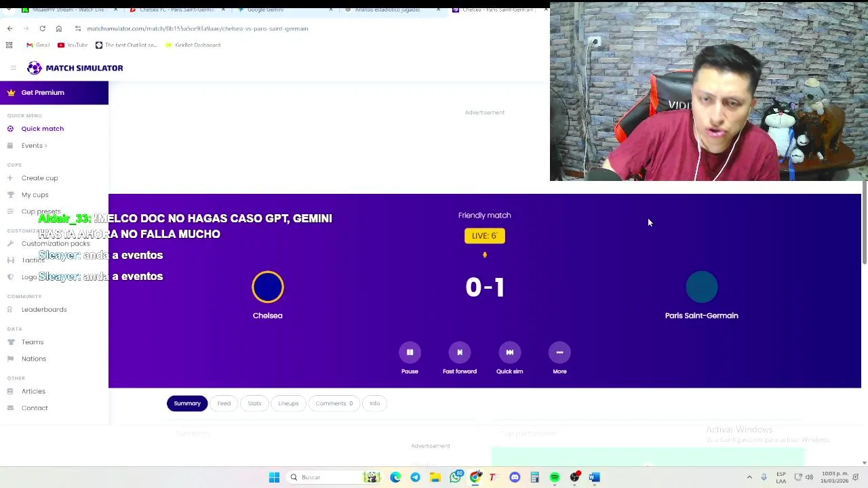Open Spotify from taskbar
Image resolution: width=868 pixels, height=488 pixels.
point(555,477)
